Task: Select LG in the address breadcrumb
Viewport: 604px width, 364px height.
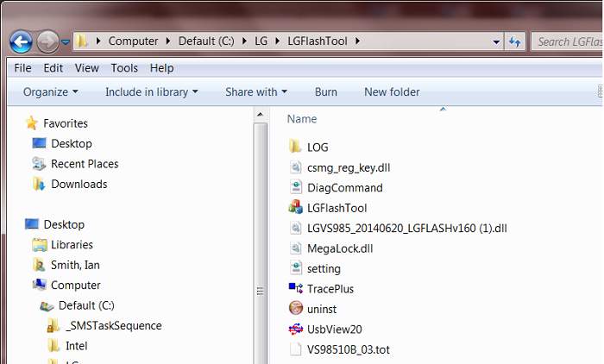Action: (261, 41)
